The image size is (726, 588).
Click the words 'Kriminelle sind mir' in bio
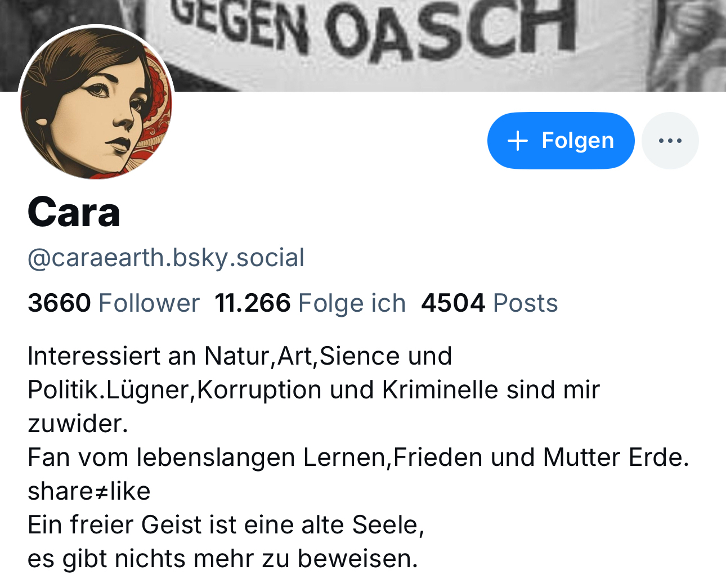pyautogui.click(x=491, y=390)
